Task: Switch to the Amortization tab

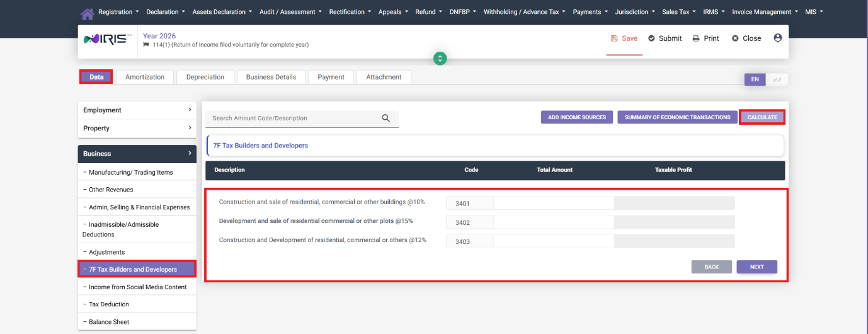Action: click(x=145, y=77)
